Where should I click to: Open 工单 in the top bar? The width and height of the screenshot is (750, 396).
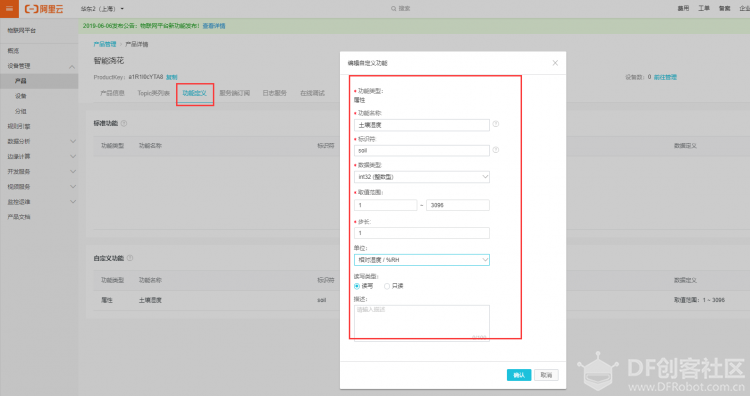[704, 8]
